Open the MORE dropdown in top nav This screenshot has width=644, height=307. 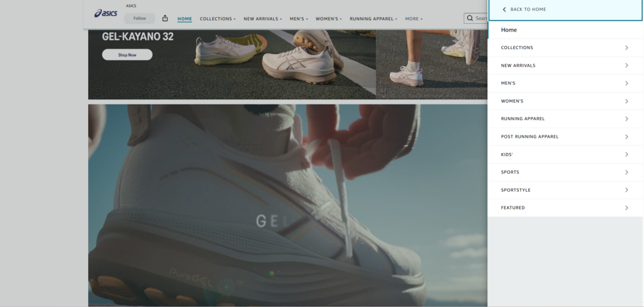(x=414, y=18)
